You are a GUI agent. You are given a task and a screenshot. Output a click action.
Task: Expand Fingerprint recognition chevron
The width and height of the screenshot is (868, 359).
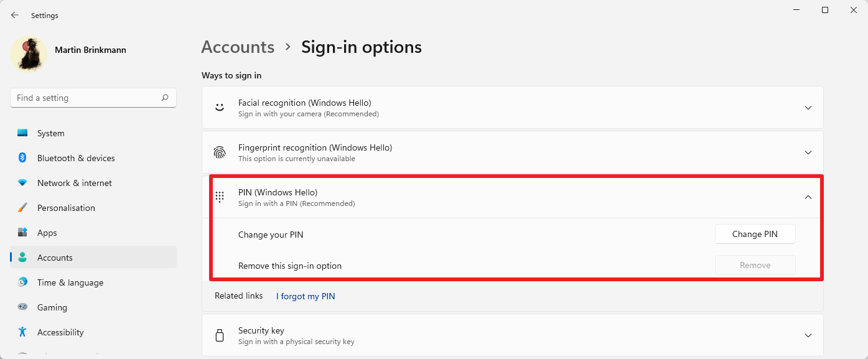tap(808, 152)
